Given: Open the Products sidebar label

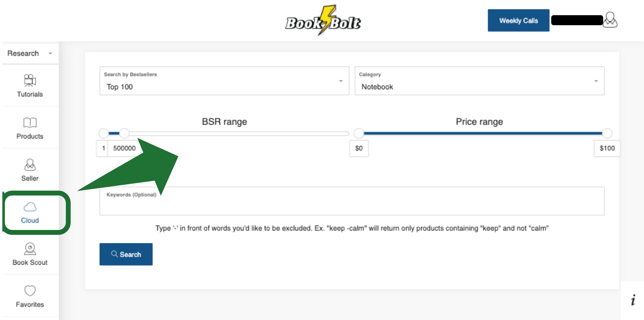Looking at the screenshot, I should point(30,136).
